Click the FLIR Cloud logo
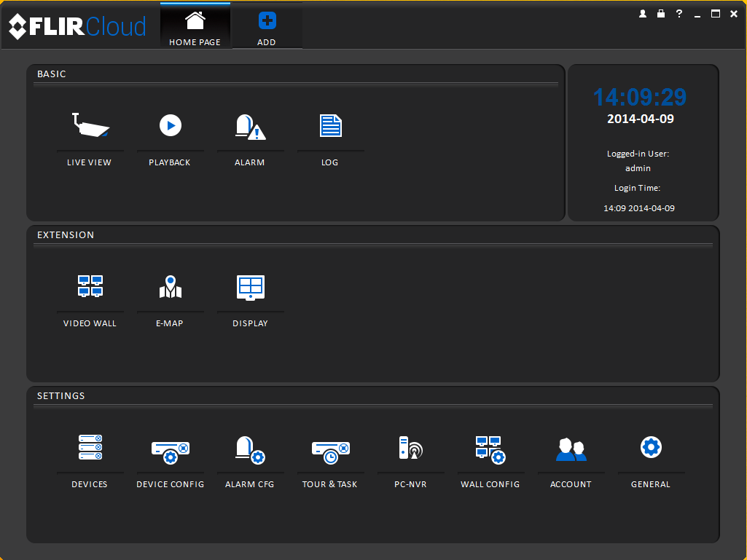 [77, 27]
